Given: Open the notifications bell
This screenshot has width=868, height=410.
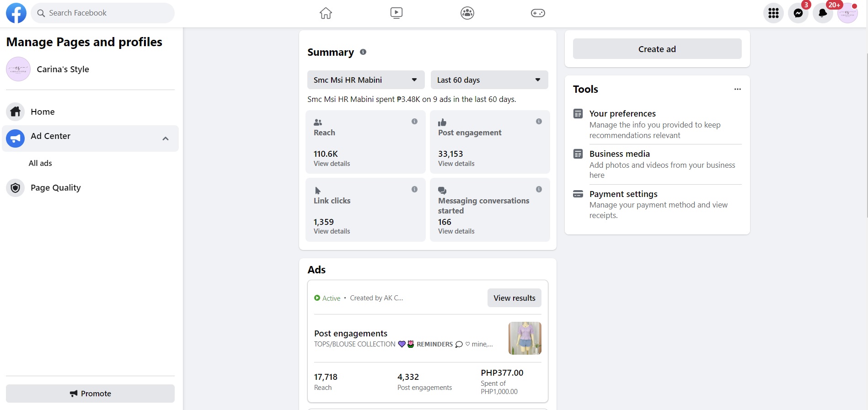Looking at the screenshot, I should click(822, 13).
